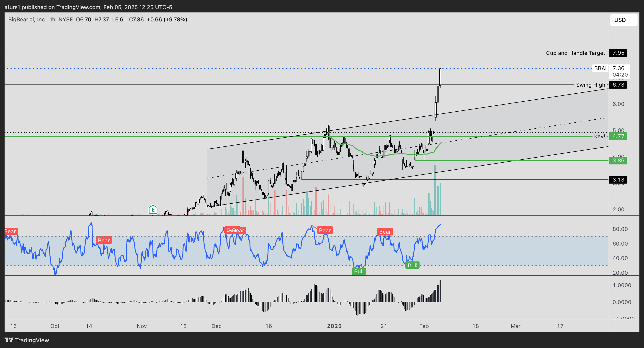Image resolution: width=644 pixels, height=348 pixels.
Task: Click the 60.00 RSI axis label
Action: 620,243
